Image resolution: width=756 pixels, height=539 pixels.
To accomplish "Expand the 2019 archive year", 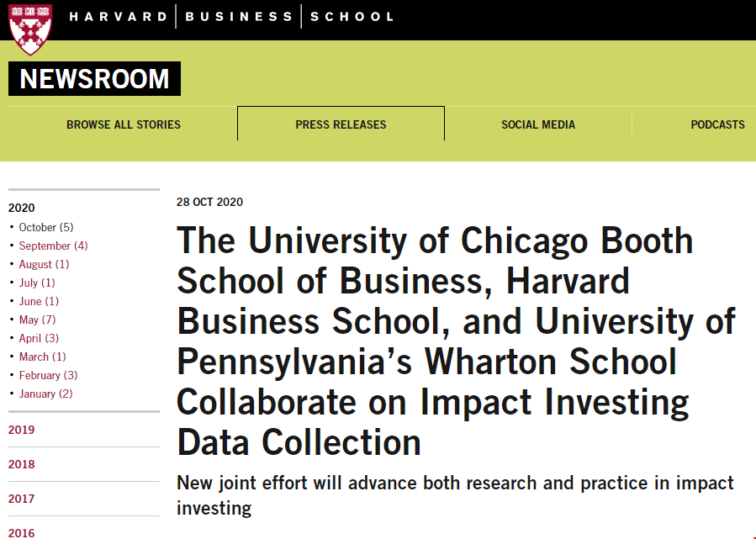I will coord(22,430).
